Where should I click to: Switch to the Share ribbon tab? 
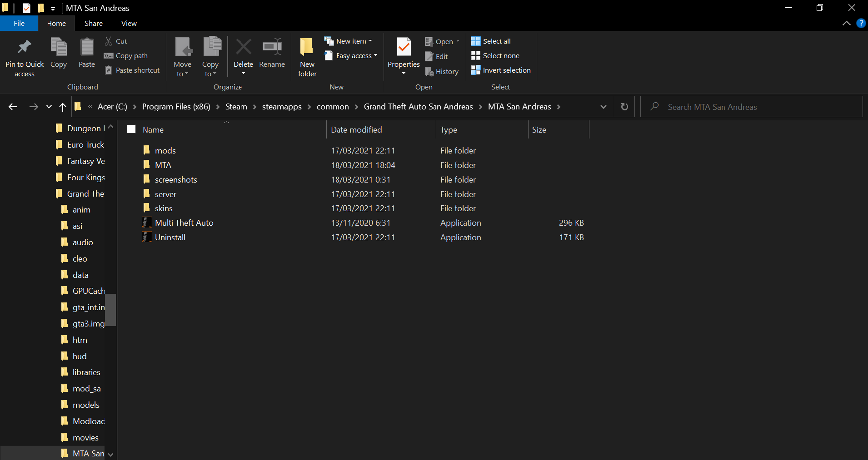coord(94,23)
